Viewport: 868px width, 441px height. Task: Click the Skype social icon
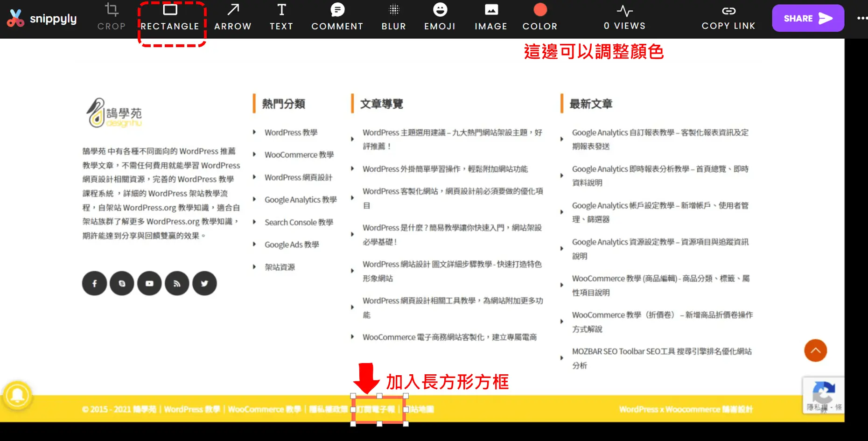122,283
